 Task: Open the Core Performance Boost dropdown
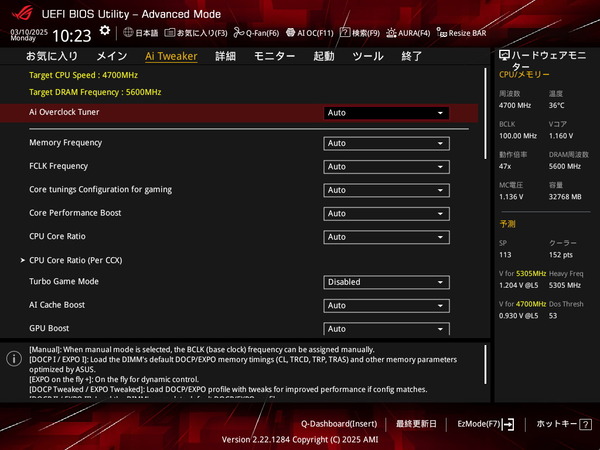386,213
